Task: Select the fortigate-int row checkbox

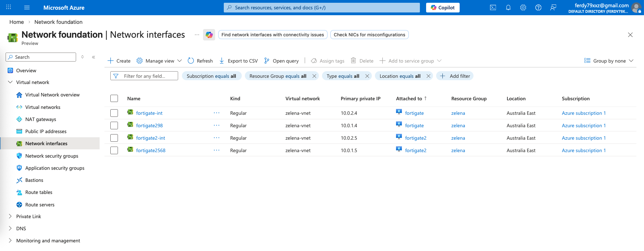Action: (x=114, y=113)
